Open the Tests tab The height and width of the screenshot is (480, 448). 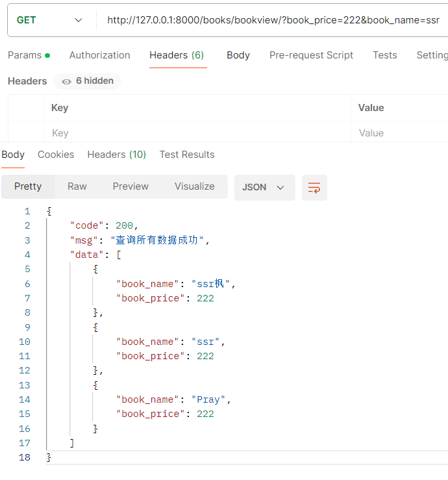tap(384, 55)
